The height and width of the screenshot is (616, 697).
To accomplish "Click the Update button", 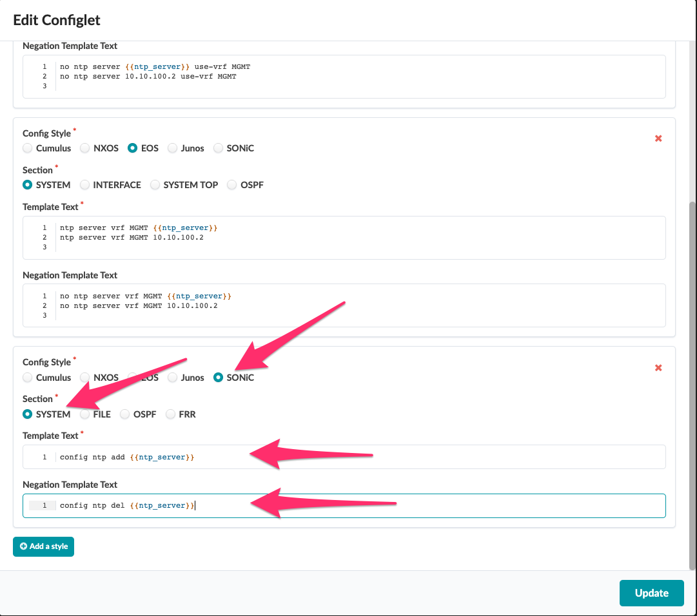I will click(651, 593).
